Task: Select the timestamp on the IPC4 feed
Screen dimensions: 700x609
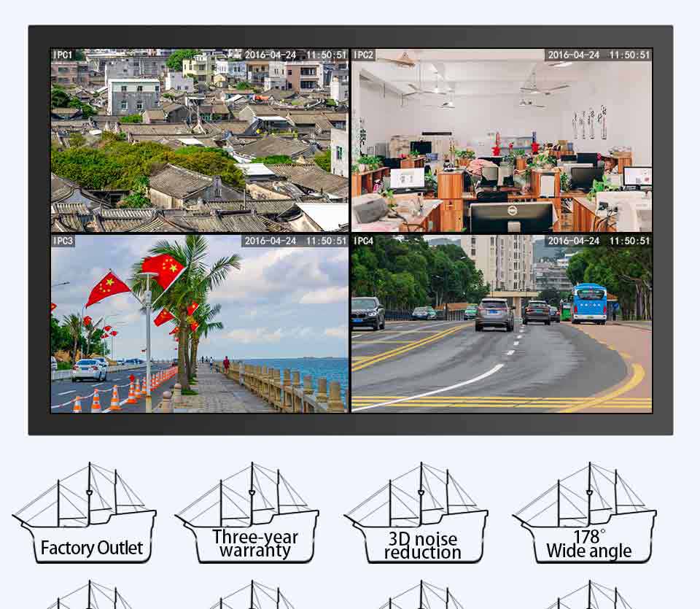Action: [x=598, y=241]
